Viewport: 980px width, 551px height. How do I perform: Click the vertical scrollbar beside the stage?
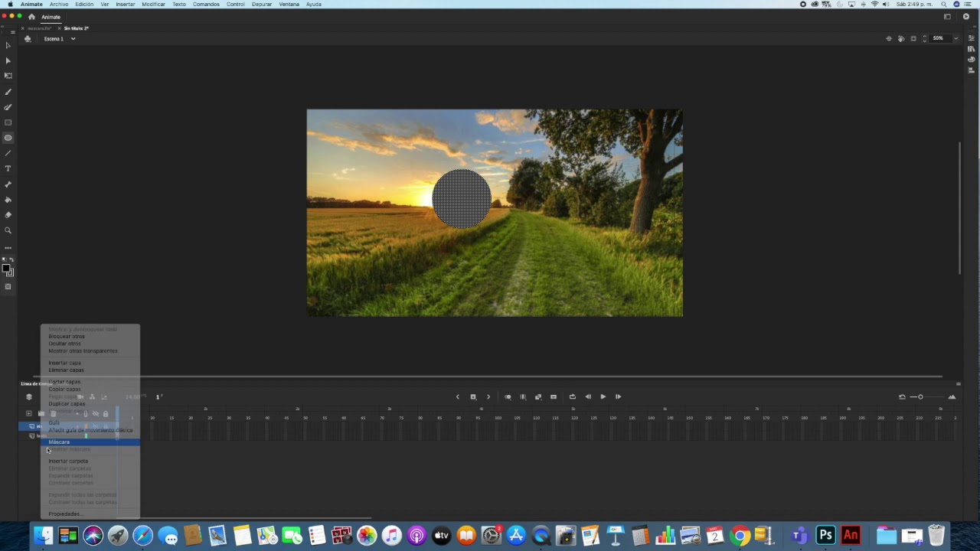pos(959,207)
